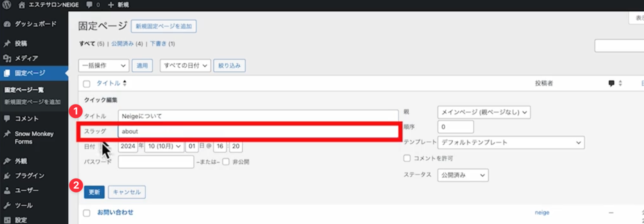The image size is (644, 224).
Task: Enable the 非公開 checkbox
Action: click(x=226, y=161)
